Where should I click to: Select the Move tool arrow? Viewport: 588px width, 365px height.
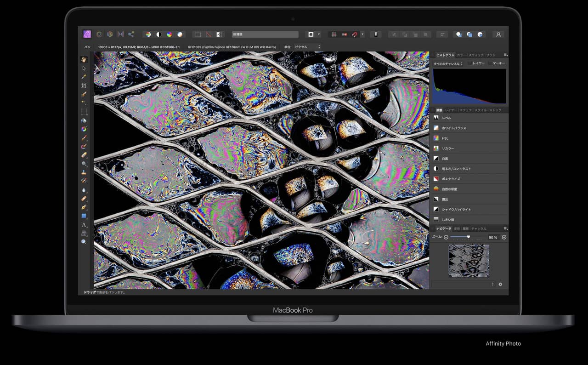click(84, 68)
